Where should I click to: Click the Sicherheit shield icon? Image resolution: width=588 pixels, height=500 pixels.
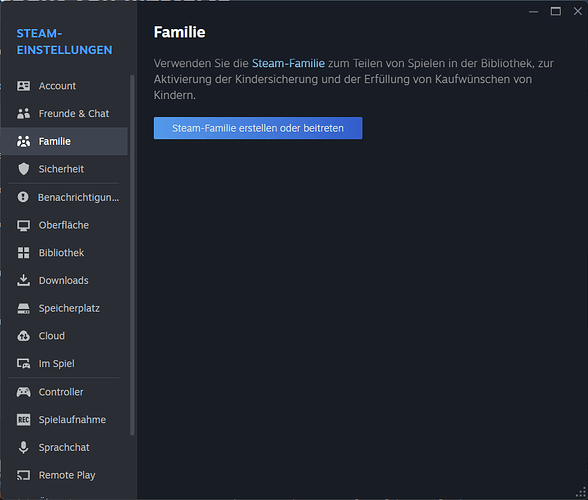(23, 169)
